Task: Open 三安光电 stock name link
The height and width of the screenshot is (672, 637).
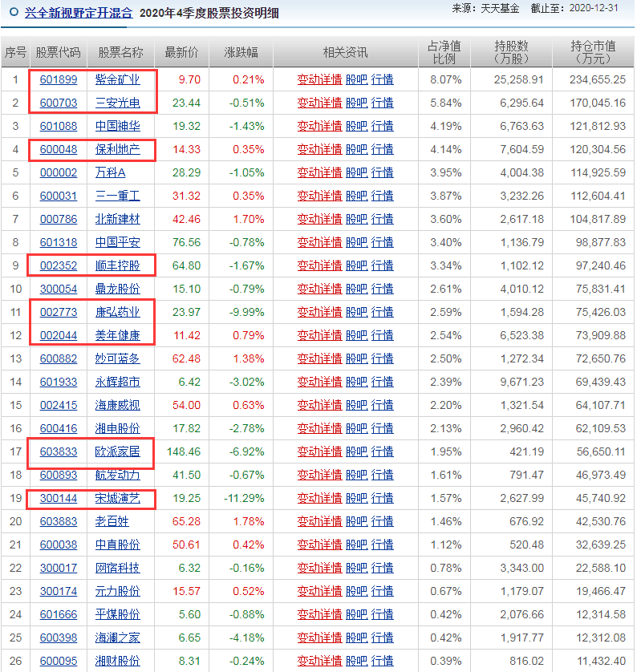Action: [117, 103]
